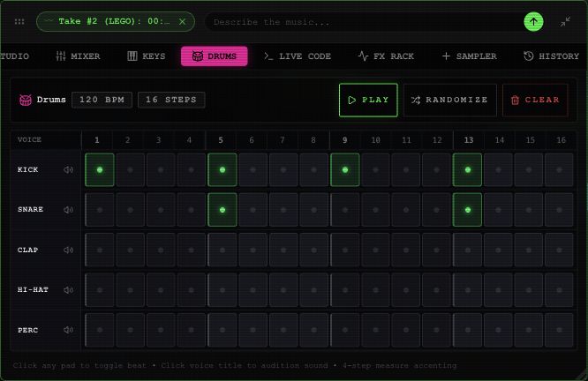This screenshot has width=588, height=381.
Task: Audition the PERC voice title
Action: tap(27, 330)
